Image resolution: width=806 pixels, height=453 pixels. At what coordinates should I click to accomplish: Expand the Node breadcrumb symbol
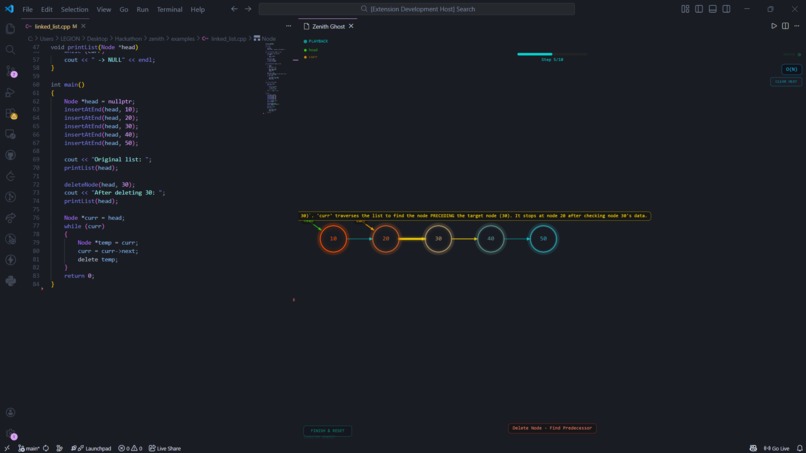pos(265,39)
